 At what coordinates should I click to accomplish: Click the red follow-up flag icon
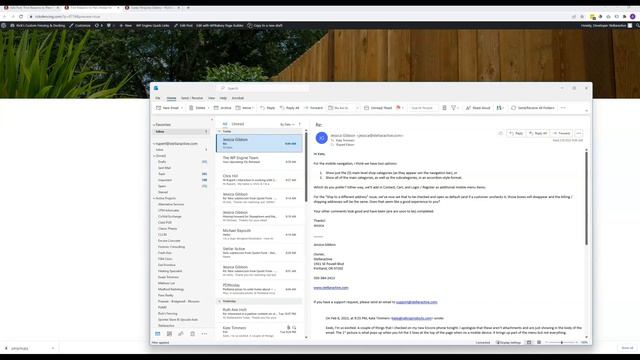[x=398, y=108]
